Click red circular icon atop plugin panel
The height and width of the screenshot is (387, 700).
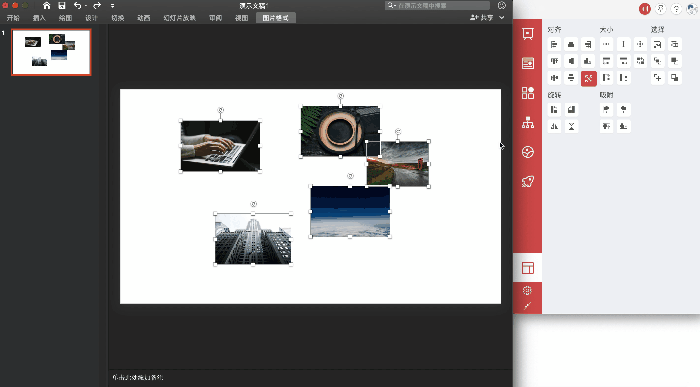click(x=645, y=8)
